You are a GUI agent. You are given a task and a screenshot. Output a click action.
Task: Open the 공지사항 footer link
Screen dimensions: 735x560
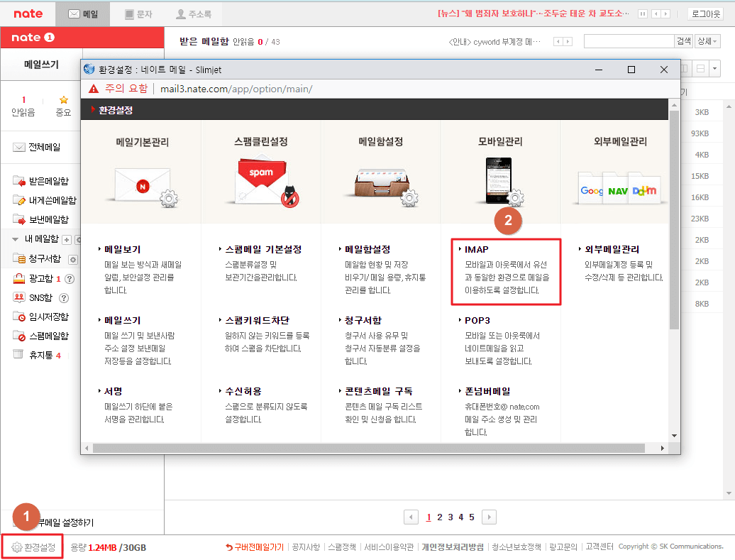tap(306, 547)
